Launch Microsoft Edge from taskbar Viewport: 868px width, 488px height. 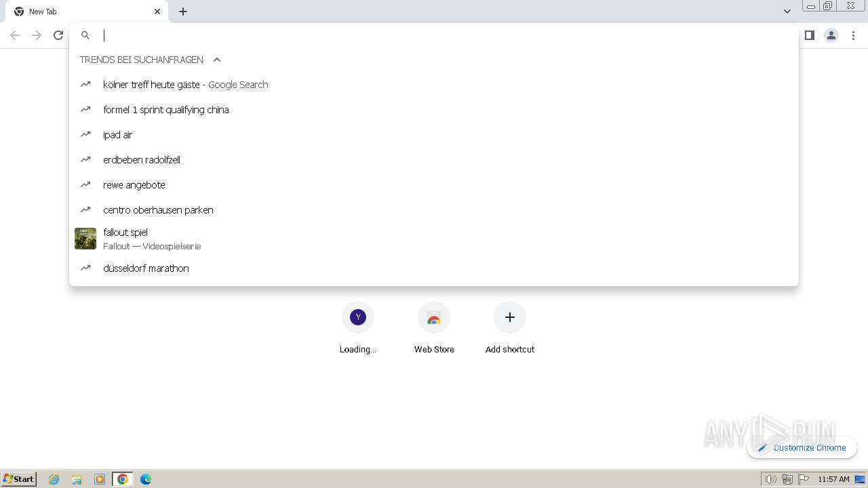pos(146,479)
